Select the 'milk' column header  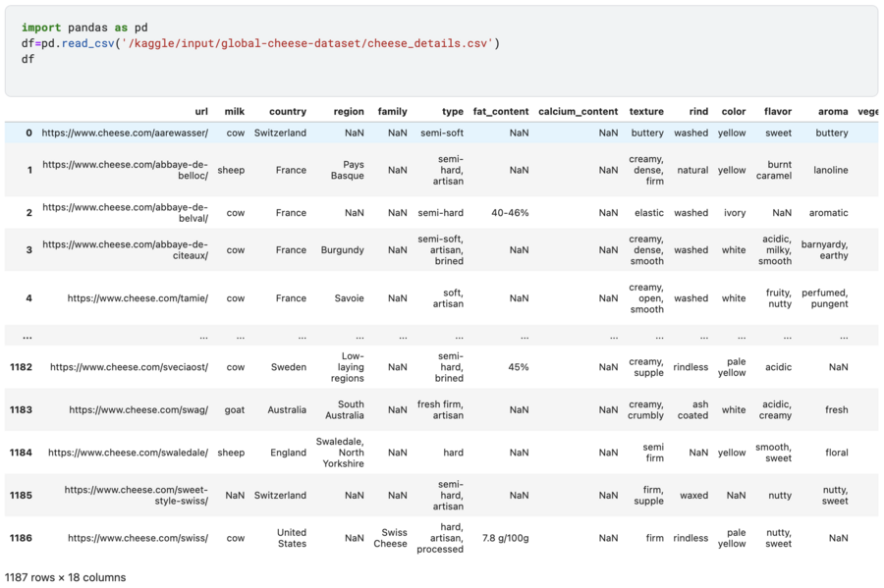pyautogui.click(x=235, y=112)
